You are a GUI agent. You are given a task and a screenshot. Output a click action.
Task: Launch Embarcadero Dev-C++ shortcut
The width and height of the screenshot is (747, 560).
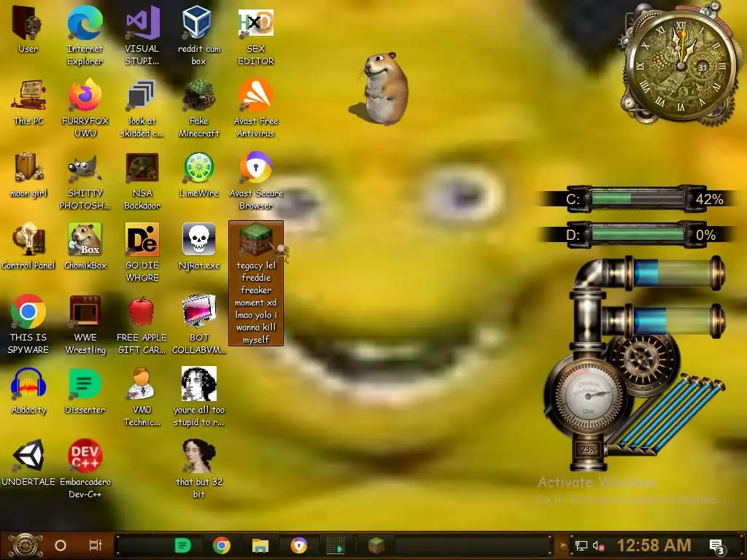click(85, 469)
